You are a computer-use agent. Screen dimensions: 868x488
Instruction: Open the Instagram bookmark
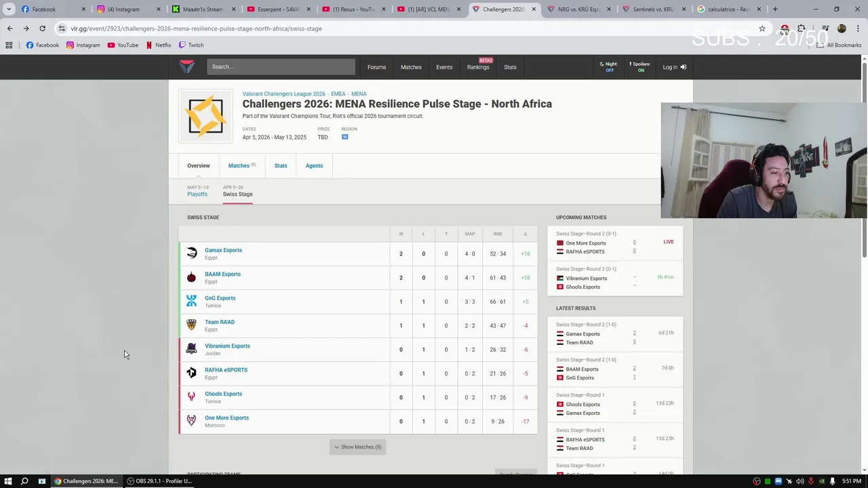click(83, 45)
